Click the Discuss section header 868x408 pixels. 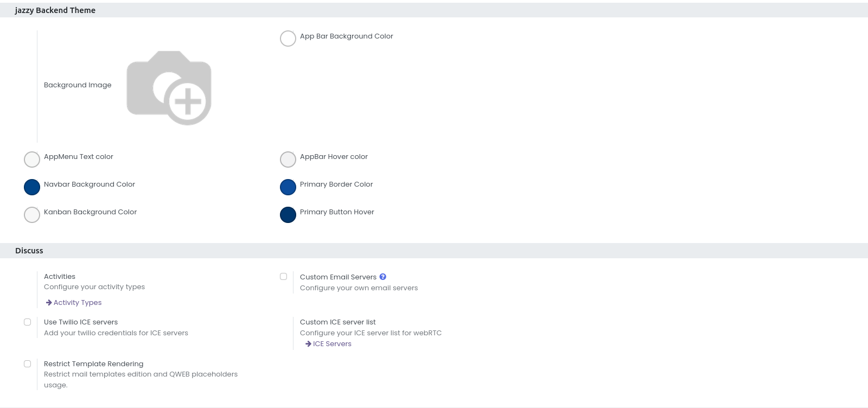(x=29, y=251)
